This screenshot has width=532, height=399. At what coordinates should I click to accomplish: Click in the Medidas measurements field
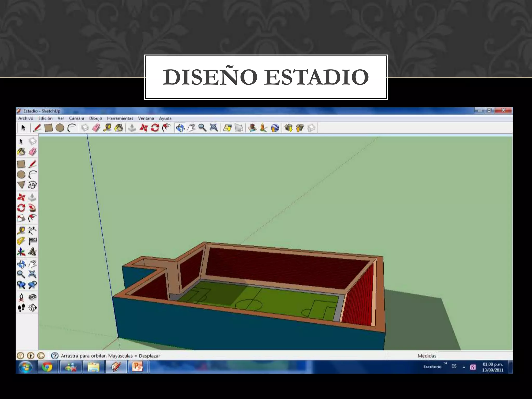tap(475, 356)
